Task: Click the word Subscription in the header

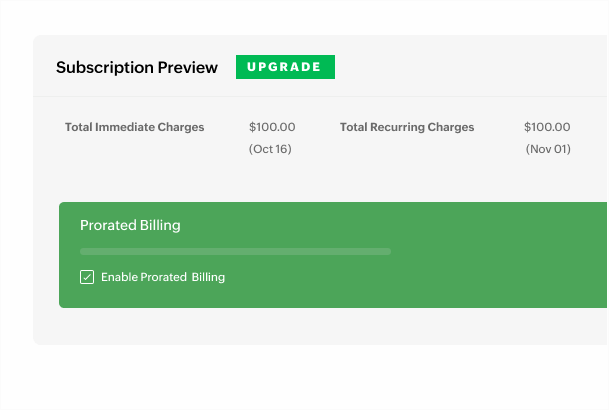Action: click(x=104, y=68)
